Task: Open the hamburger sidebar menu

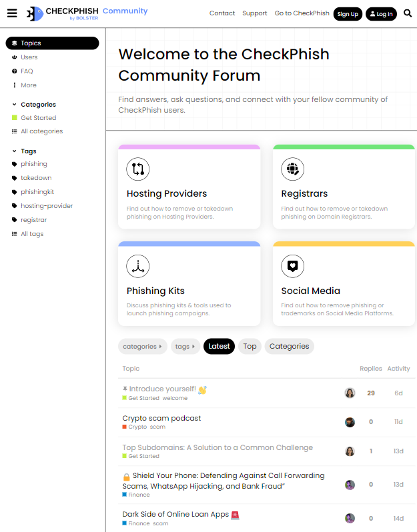Action: [x=12, y=13]
